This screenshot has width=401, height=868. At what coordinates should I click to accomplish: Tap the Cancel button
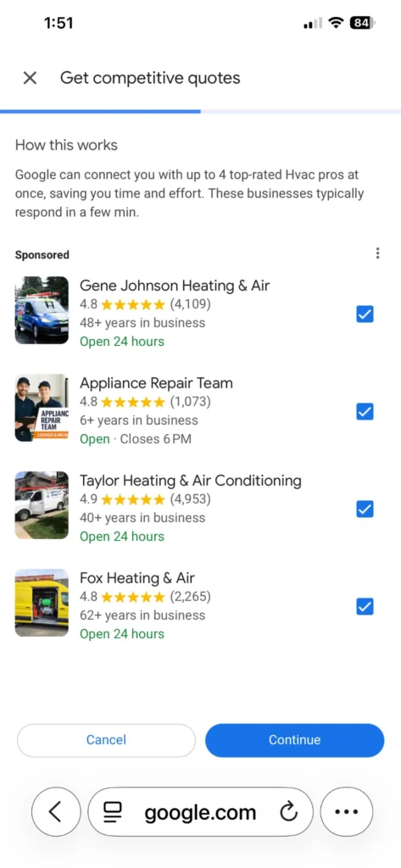click(x=106, y=740)
